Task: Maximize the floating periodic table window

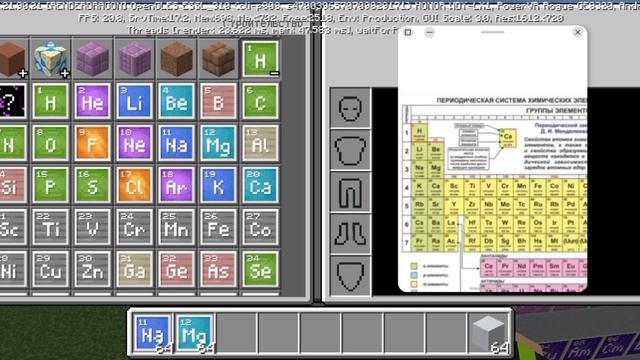Action: point(408,32)
